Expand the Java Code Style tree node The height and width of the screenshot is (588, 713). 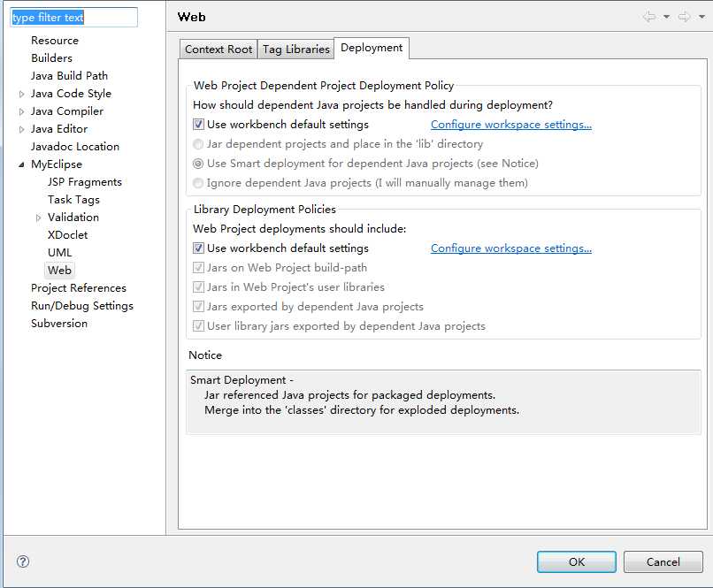tap(22, 94)
